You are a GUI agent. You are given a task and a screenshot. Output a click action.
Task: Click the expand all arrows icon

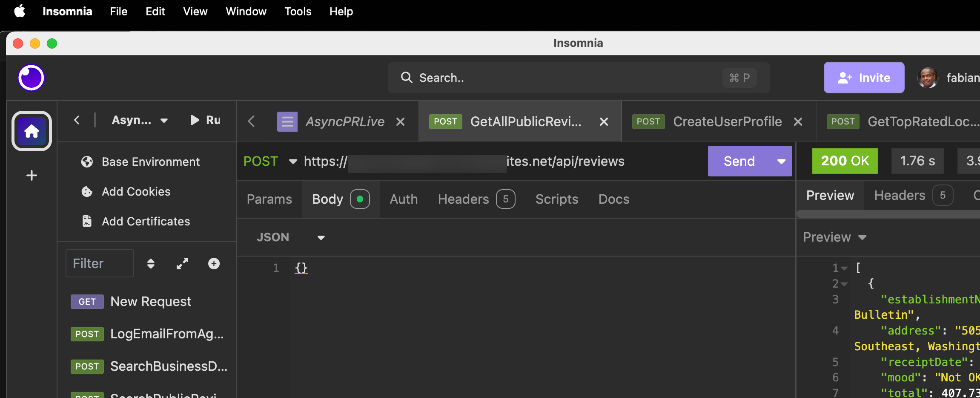(182, 264)
